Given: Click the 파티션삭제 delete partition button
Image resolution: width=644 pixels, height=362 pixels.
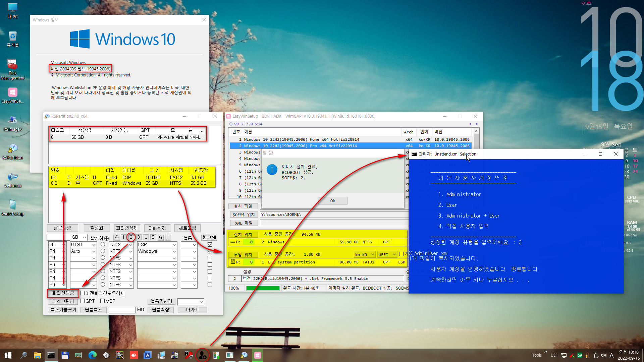Looking at the screenshot, I should (127, 228).
